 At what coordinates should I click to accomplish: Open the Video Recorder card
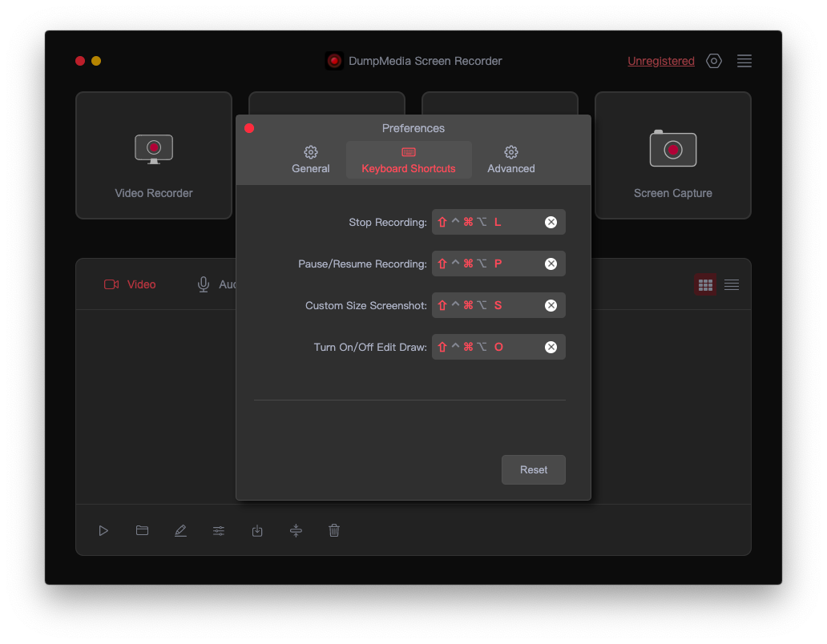tap(154, 155)
